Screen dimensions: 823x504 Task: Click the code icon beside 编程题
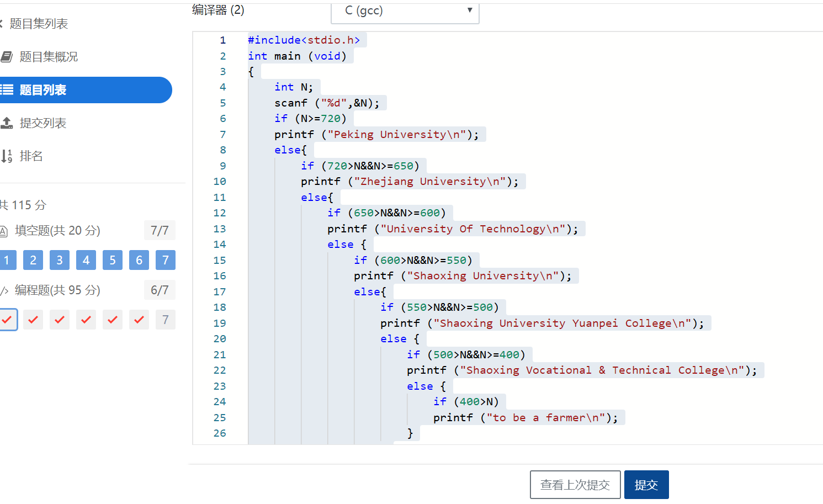point(4,291)
